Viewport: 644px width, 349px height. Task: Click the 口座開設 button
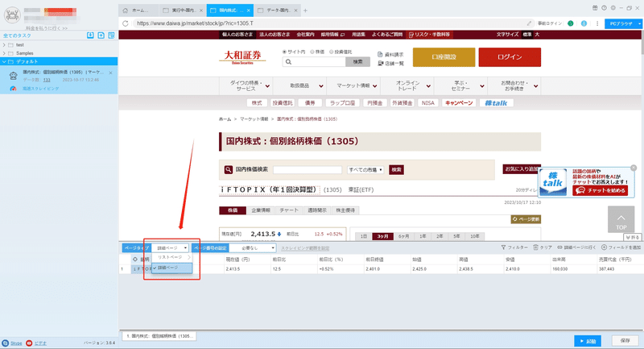444,57
